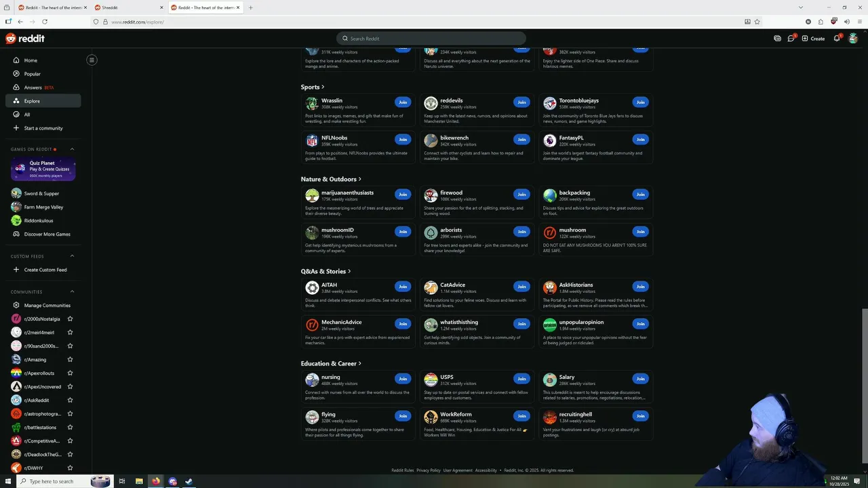Go to Popular in the sidebar
This screenshot has width=868, height=488.
[43, 74]
